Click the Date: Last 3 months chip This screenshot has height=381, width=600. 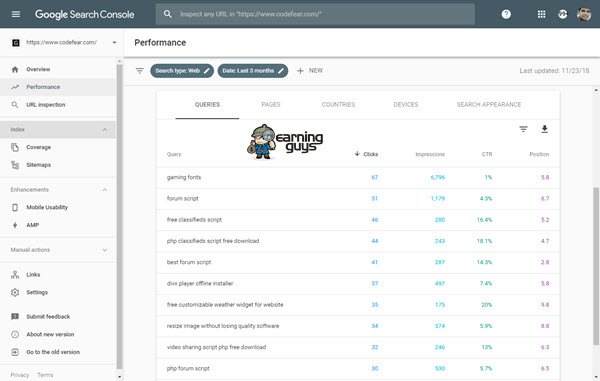tap(253, 71)
